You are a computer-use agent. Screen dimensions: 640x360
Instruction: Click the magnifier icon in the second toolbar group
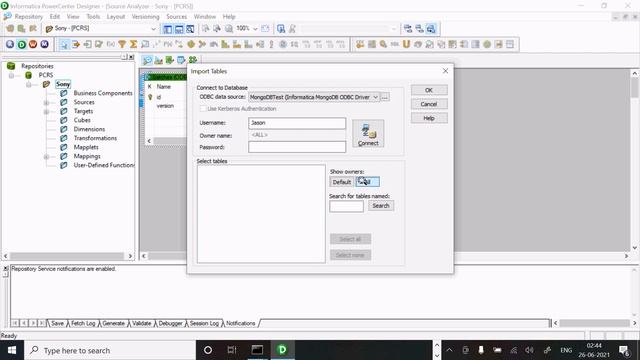383,44
